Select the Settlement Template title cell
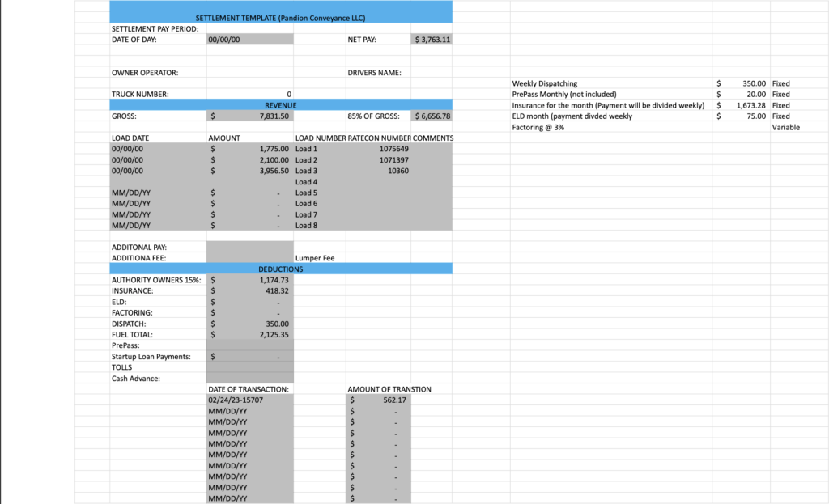 281,11
